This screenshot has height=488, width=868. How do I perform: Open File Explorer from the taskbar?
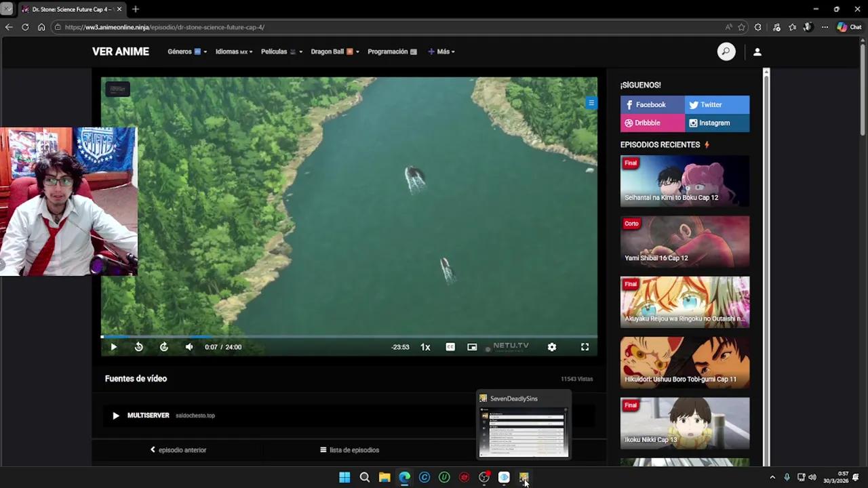point(384,477)
